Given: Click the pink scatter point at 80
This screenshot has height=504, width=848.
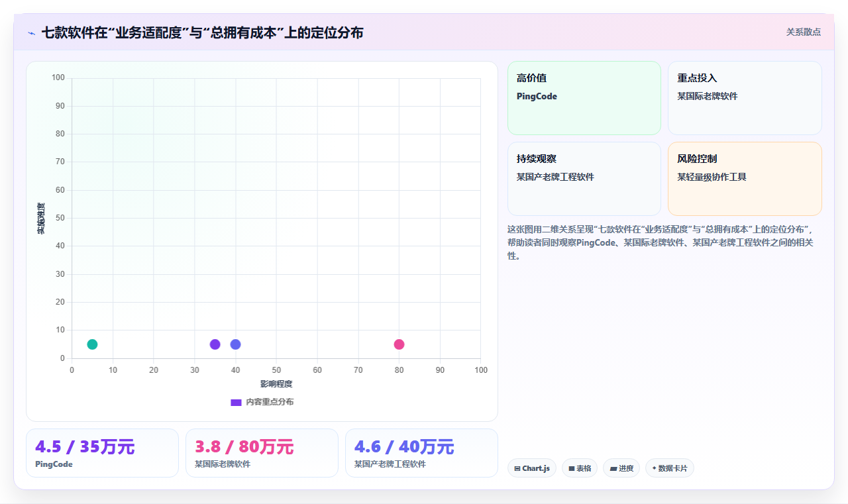Looking at the screenshot, I should pyautogui.click(x=399, y=344).
